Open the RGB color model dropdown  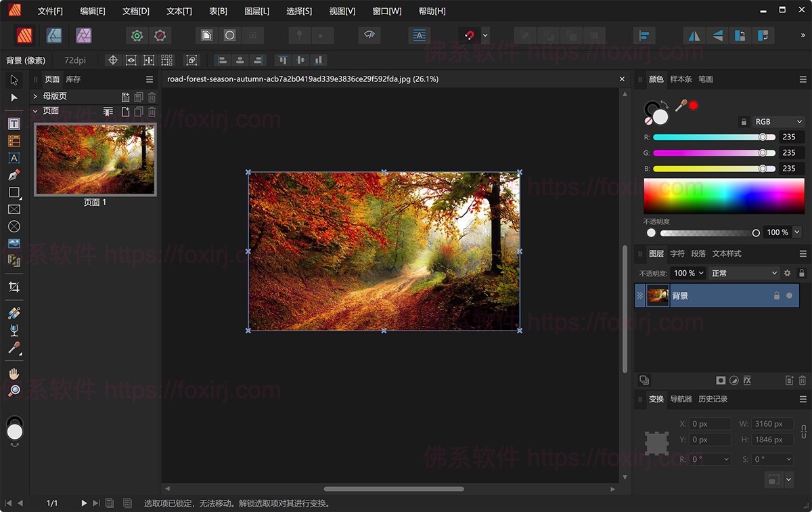tap(777, 122)
